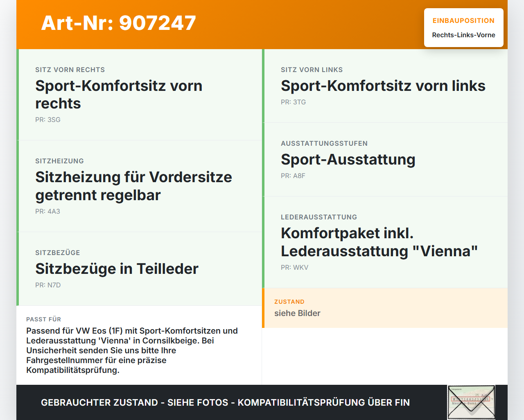Click the PR: 3TG code
Screen dimensions: 524x420
pos(293,102)
